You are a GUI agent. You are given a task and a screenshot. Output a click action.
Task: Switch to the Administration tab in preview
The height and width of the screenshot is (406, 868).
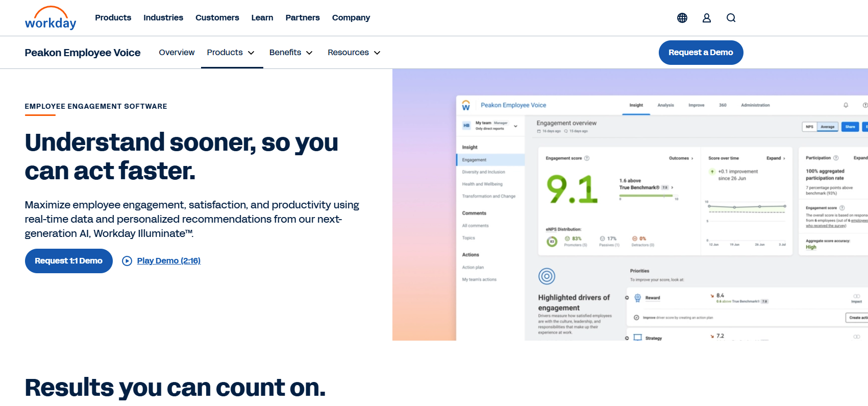755,105
